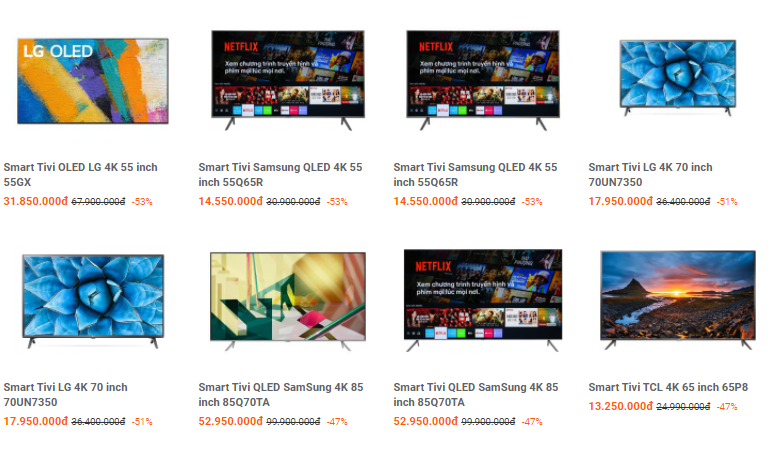Image resolution: width=768 pixels, height=463 pixels.
Task: Open the TCL 65P8 sunset landscape thumbnail
Action: (x=678, y=299)
